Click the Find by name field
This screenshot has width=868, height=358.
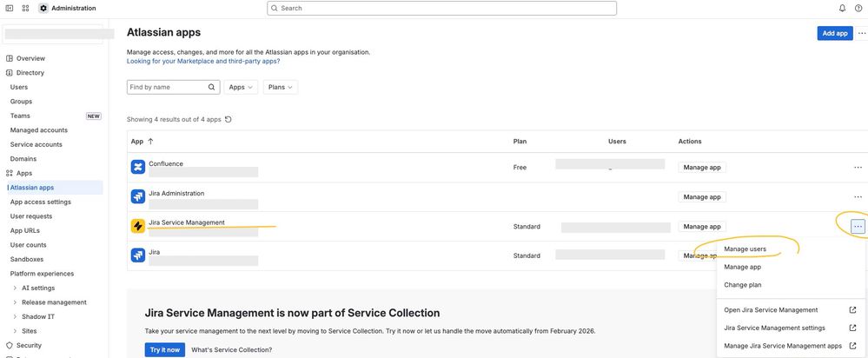[167, 87]
